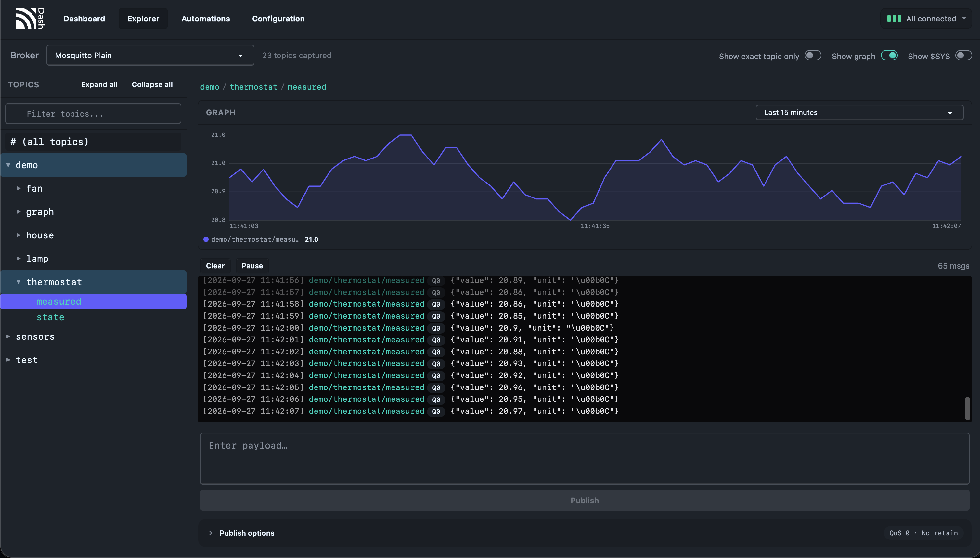Click the 65 msgs counter
Viewport: 980px width, 558px height.
953,266
